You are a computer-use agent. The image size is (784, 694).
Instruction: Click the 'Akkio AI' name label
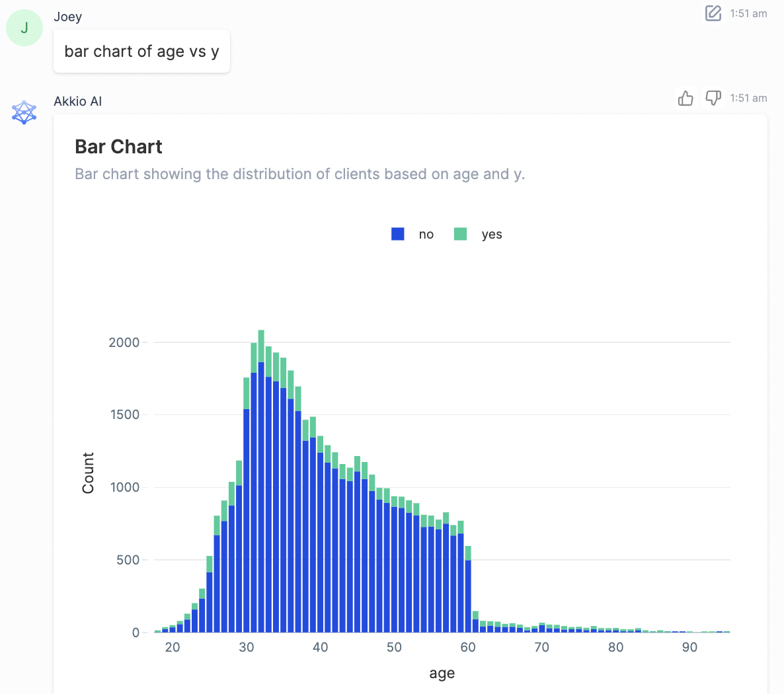(77, 101)
